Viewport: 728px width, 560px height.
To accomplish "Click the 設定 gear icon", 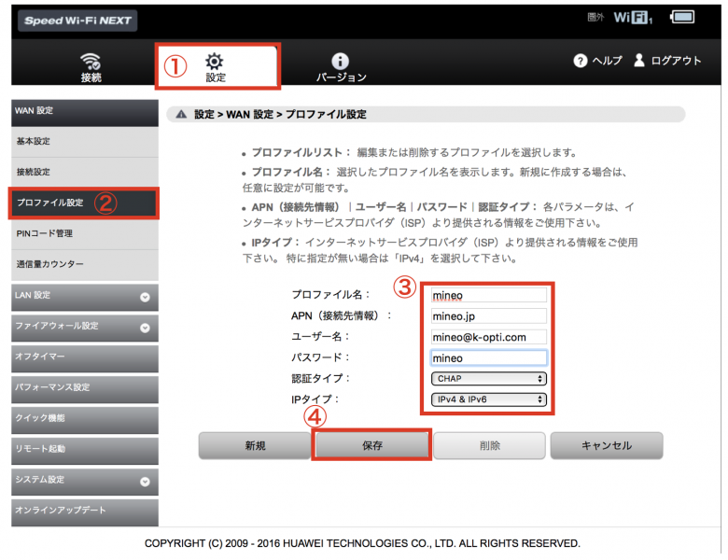I will pos(215,62).
